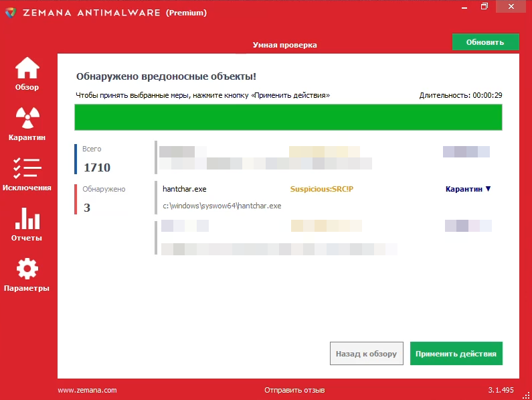
Task: Open the www.zemana.com link
Action: tap(87, 390)
